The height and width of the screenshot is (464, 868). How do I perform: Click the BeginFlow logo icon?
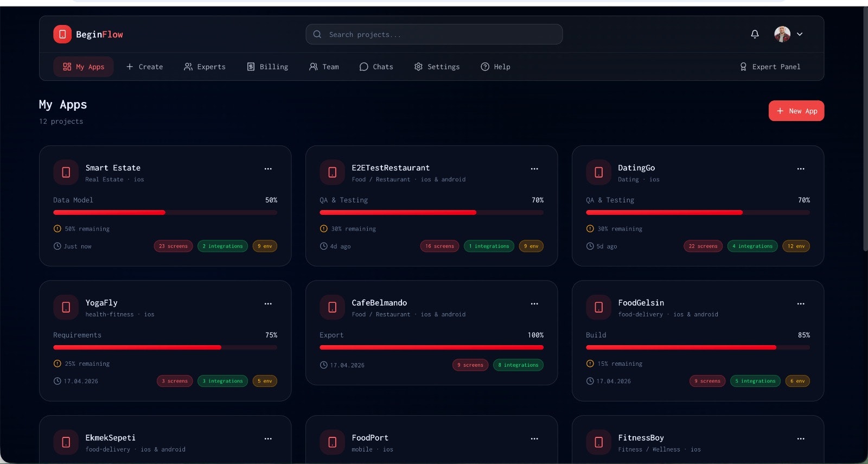62,34
